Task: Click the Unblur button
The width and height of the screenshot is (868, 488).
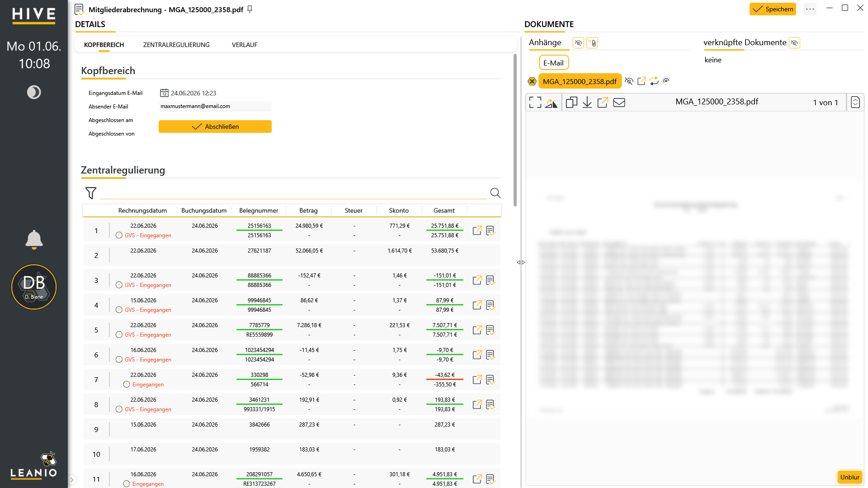Action: pyautogui.click(x=849, y=477)
